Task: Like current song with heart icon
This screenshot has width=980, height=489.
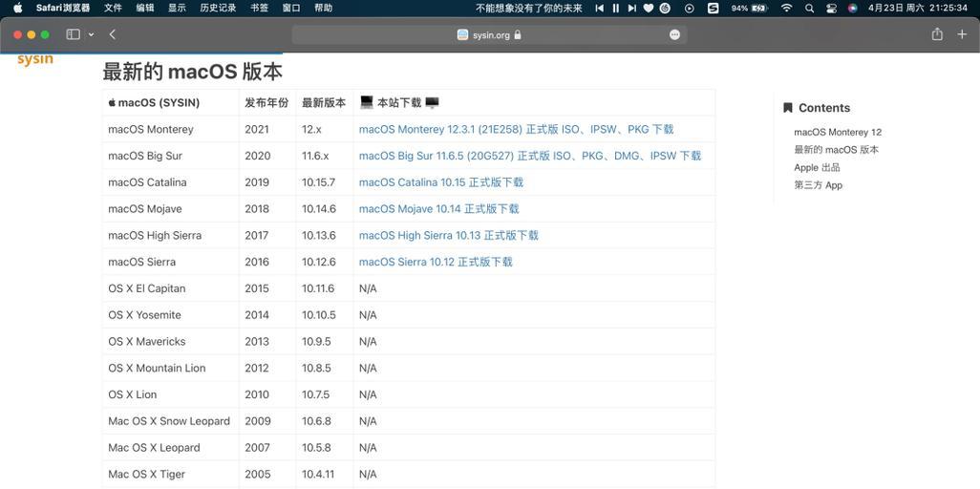Action: click(x=649, y=9)
